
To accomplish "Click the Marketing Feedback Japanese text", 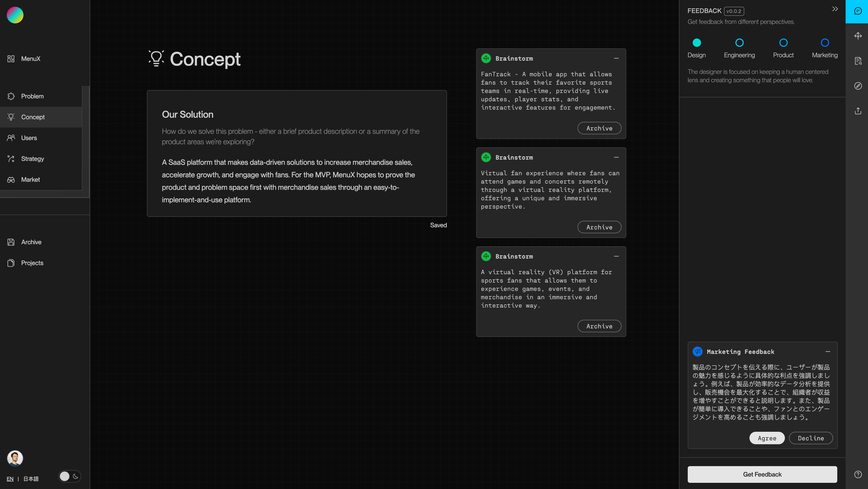I will [761, 392].
